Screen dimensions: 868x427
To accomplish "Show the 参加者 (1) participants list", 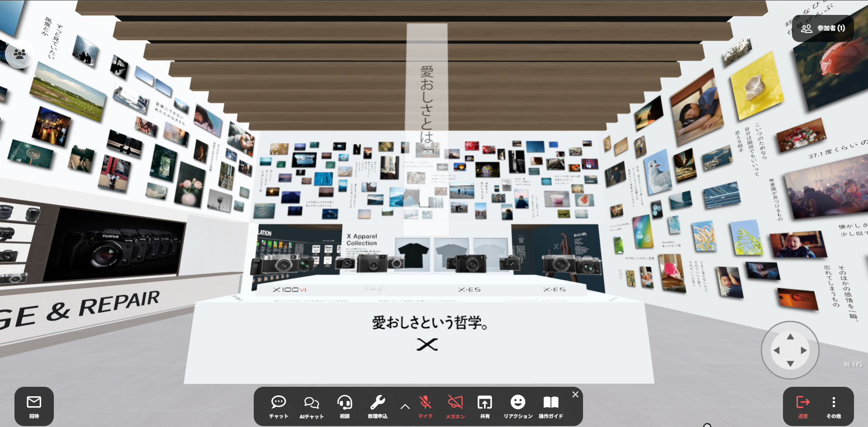I will 823,28.
